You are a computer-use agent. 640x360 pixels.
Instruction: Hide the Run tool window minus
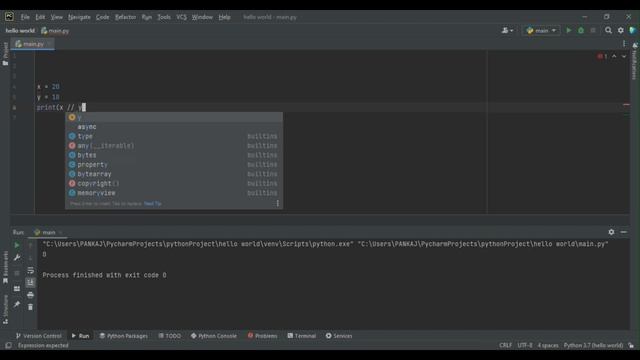623,232
